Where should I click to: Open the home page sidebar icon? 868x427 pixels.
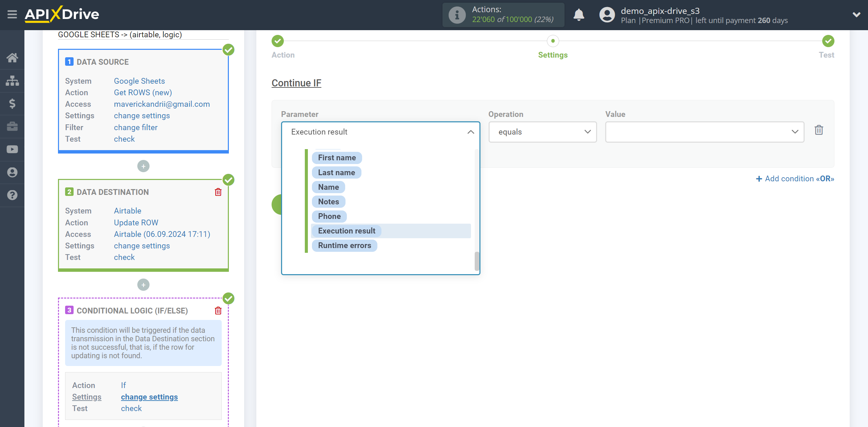(x=12, y=58)
